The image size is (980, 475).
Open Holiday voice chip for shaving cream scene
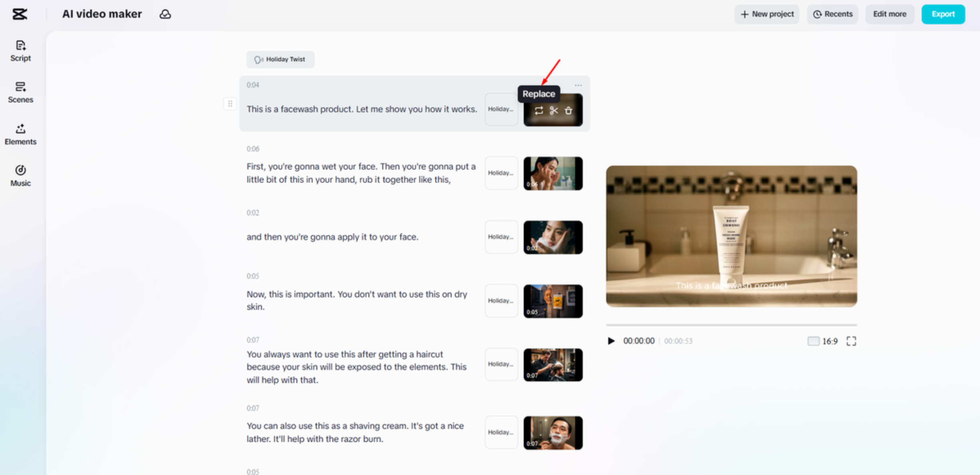click(x=501, y=432)
